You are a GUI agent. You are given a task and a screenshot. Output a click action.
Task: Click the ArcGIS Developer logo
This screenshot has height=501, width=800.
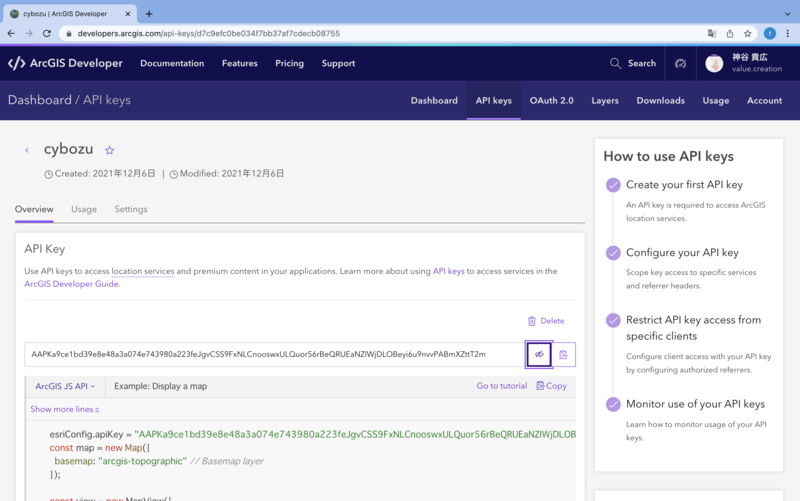pyautogui.click(x=65, y=63)
